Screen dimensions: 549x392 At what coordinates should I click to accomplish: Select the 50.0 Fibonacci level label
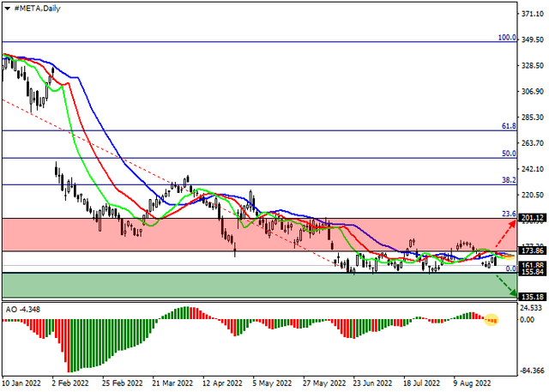pos(509,154)
